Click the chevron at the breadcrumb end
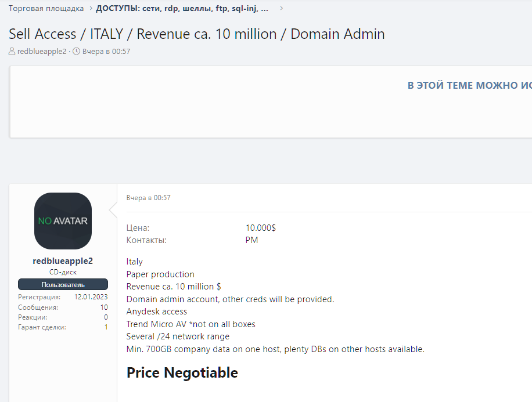Viewport: 532px width, 402px height. coord(282,9)
